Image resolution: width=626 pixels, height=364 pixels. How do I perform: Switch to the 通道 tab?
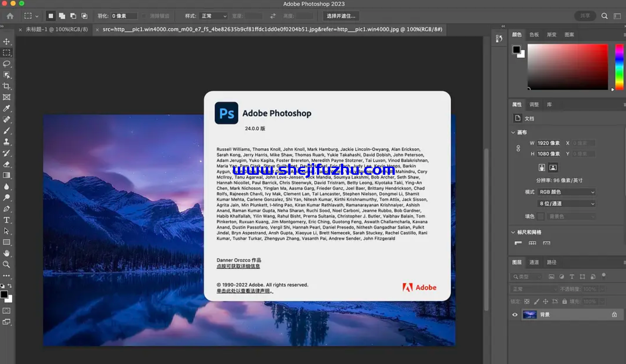pos(534,263)
